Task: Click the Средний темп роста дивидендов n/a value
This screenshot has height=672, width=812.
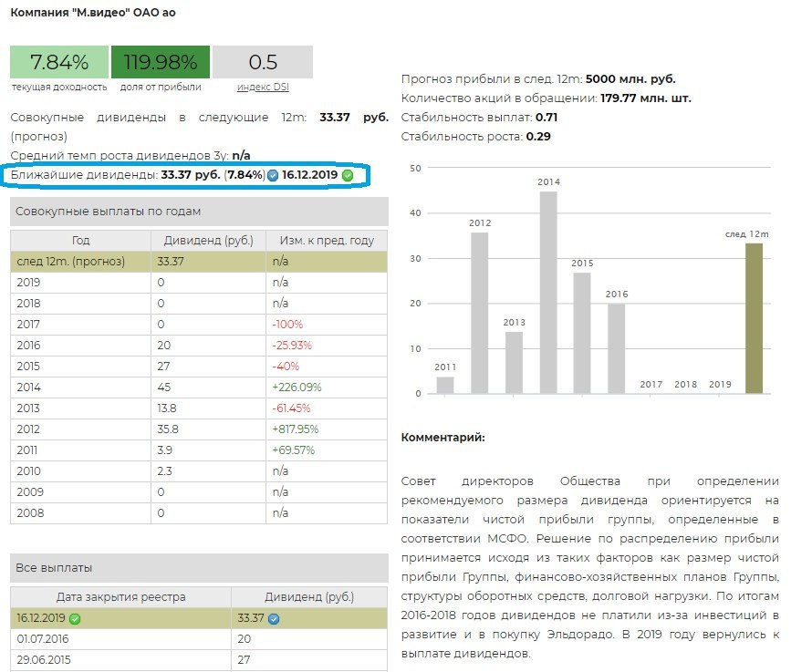Action: coord(241,155)
